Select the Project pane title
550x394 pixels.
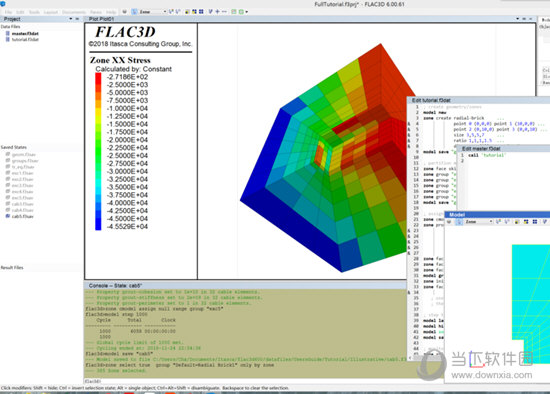(x=12, y=19)
